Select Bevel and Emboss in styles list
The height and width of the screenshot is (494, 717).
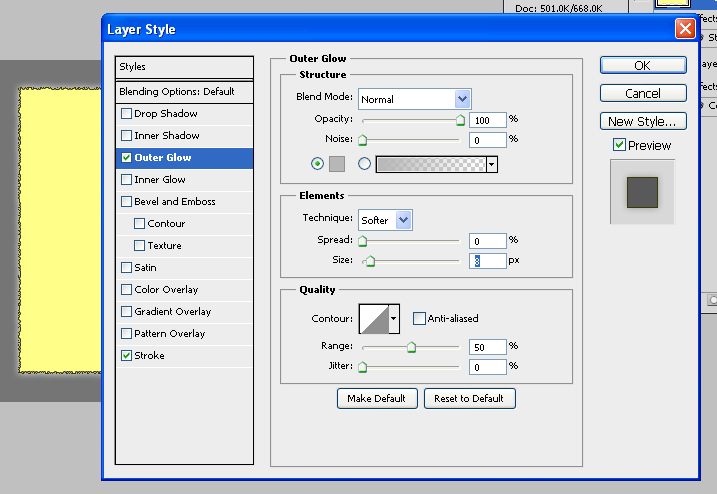pyautogui.click(x=174, y=202)
